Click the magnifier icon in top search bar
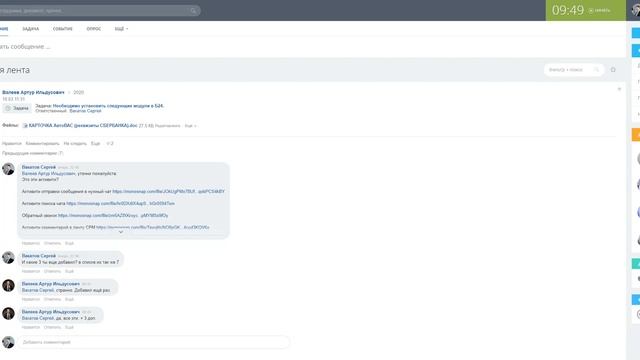Image resolution: width=640 pixels, height=360 pixels. coord(193,11)
